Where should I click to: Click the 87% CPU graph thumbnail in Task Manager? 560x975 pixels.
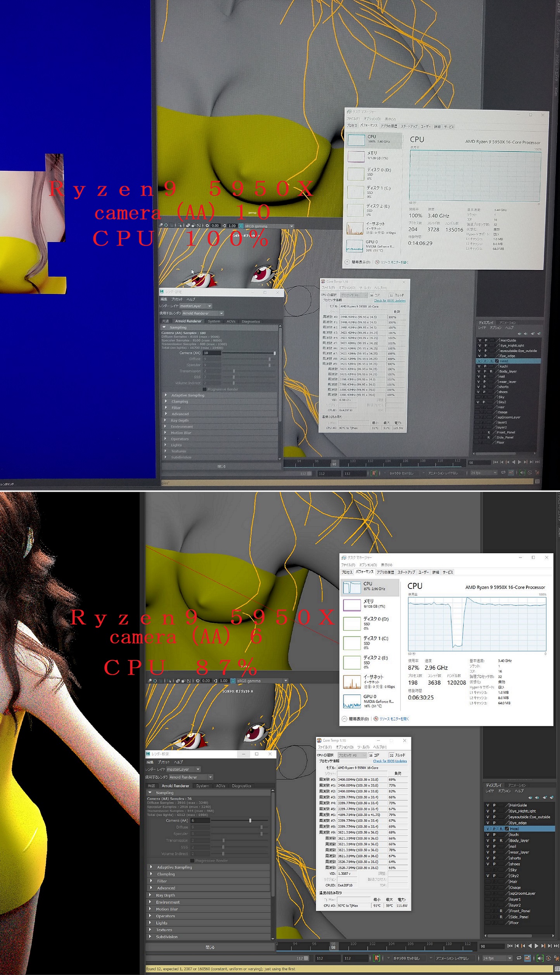tap(352, 587)
